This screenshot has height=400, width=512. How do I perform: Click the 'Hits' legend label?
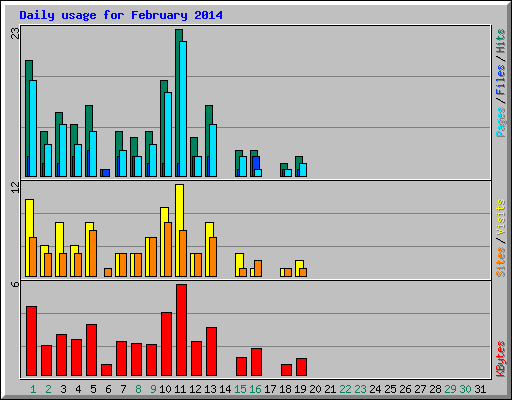pyautogui.click(x=501, y=41)
